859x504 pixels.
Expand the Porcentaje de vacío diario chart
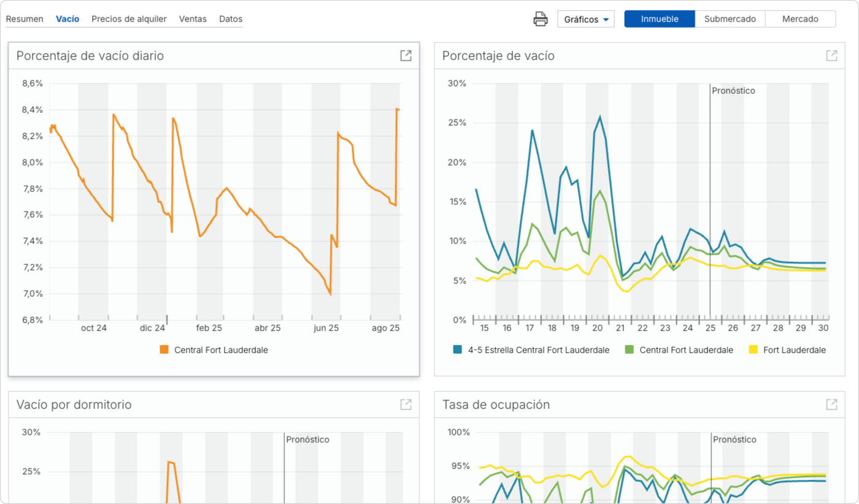[406, 56]
